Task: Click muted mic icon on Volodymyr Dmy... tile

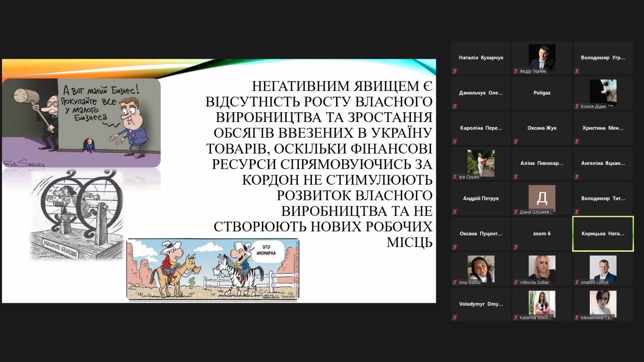Action: 455,317
